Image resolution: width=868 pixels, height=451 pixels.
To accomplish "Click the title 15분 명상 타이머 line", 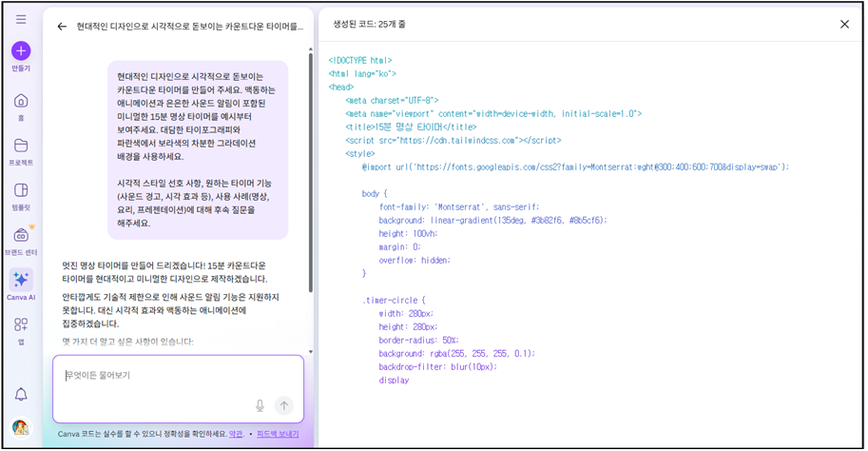I will [411, 127].
